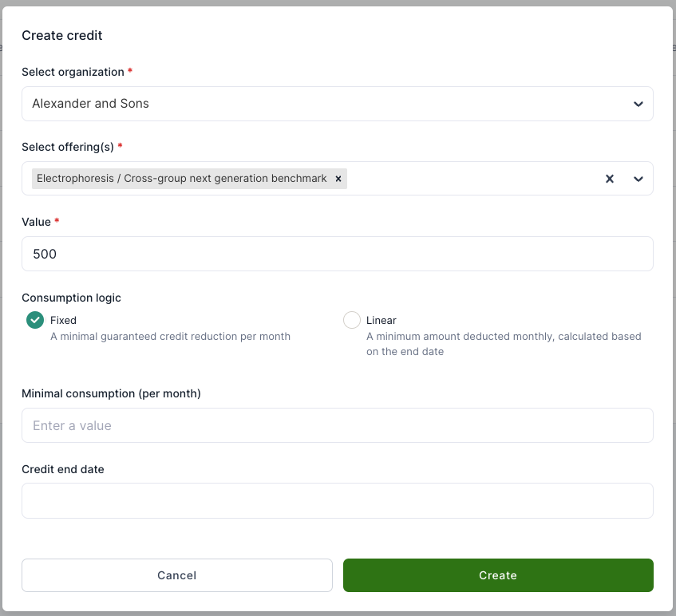676x616 pixels.
Task: Clear all selected offerings
Action: click(x=610, y=179)
